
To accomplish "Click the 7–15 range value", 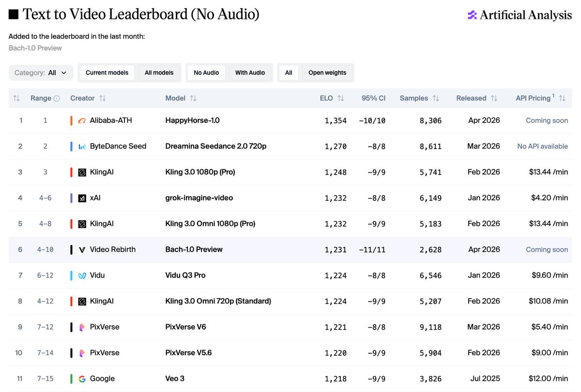I will [x=46, y=378].
